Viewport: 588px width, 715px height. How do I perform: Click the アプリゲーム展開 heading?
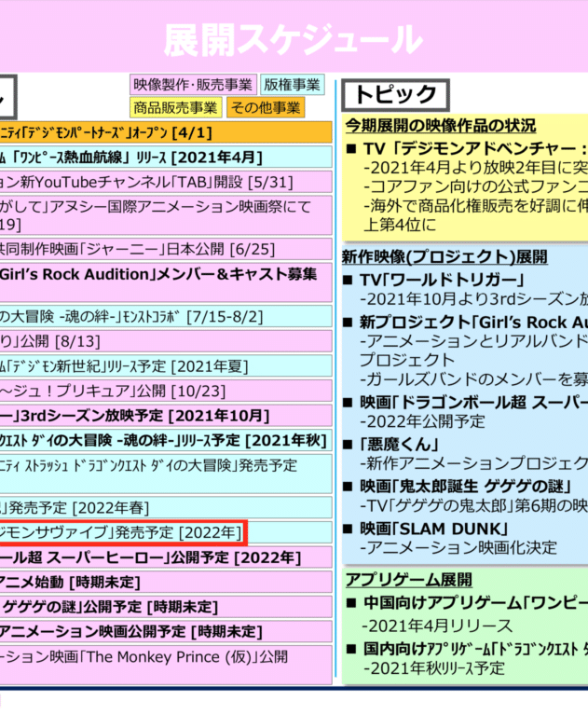pos(408,580)
